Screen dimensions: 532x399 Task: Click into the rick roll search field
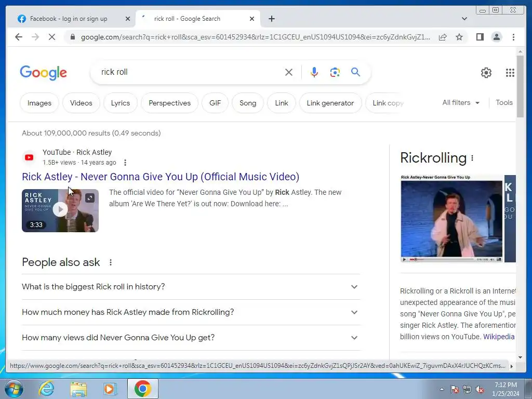(x=190, y=72)
